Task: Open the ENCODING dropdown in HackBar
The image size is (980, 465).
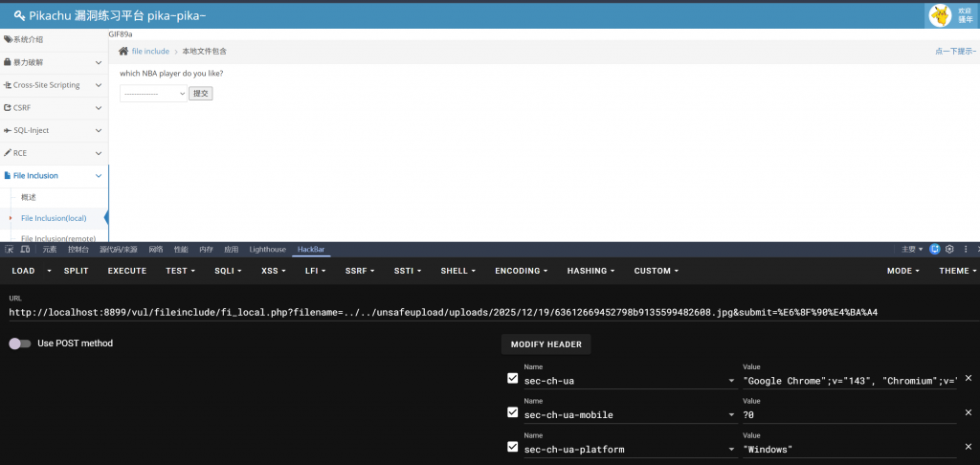Action: point(522,271)
